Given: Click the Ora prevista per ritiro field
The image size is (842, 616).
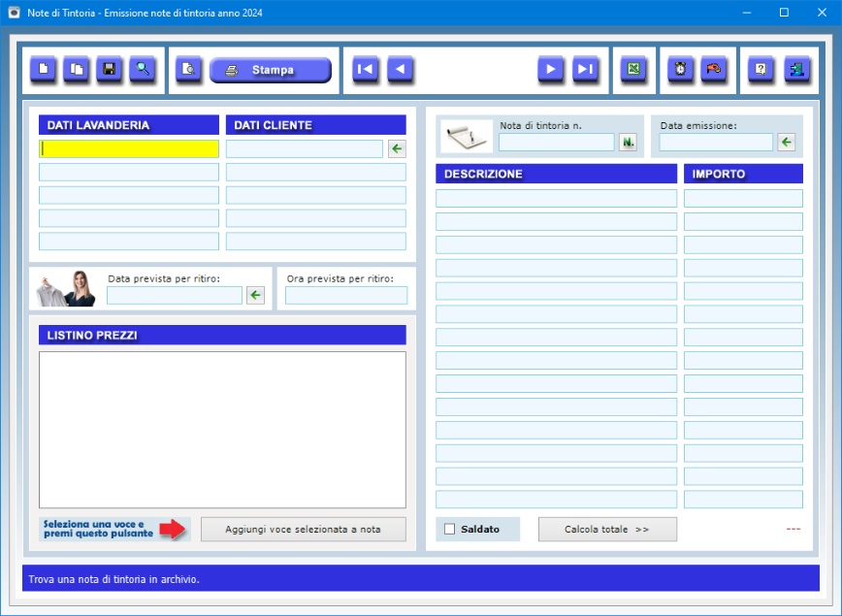Looking at the screenshot, I should [346, 295].
